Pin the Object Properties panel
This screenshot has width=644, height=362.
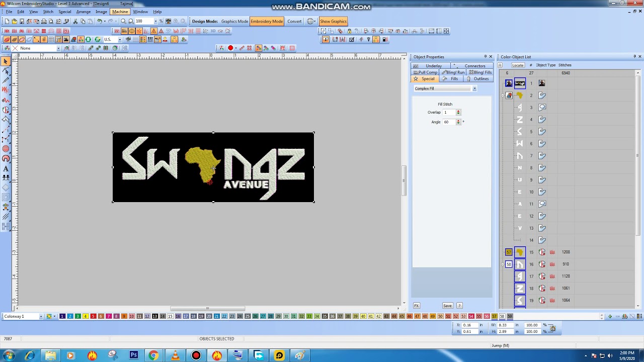click(x=485, y=56)
